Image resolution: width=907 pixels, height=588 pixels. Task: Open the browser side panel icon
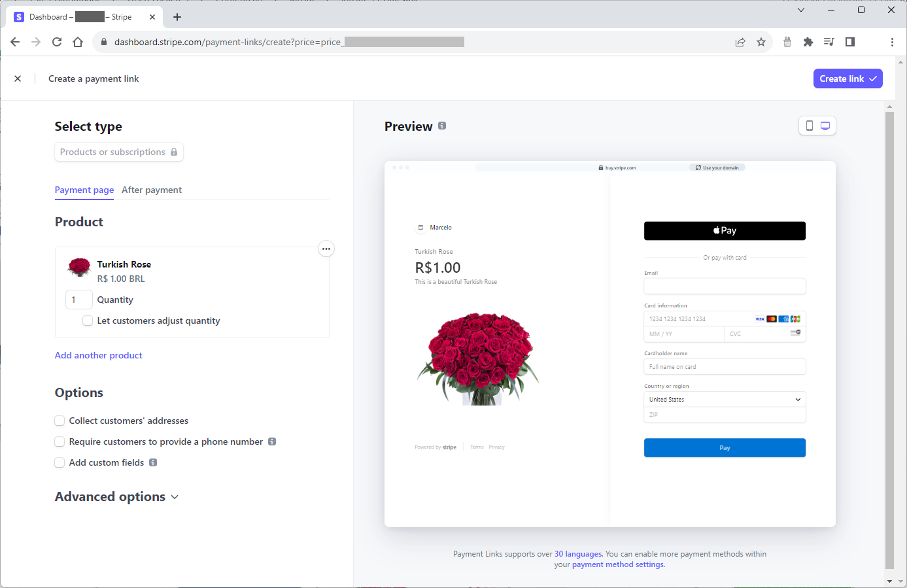pyautogui.click(x=850, y=41)
